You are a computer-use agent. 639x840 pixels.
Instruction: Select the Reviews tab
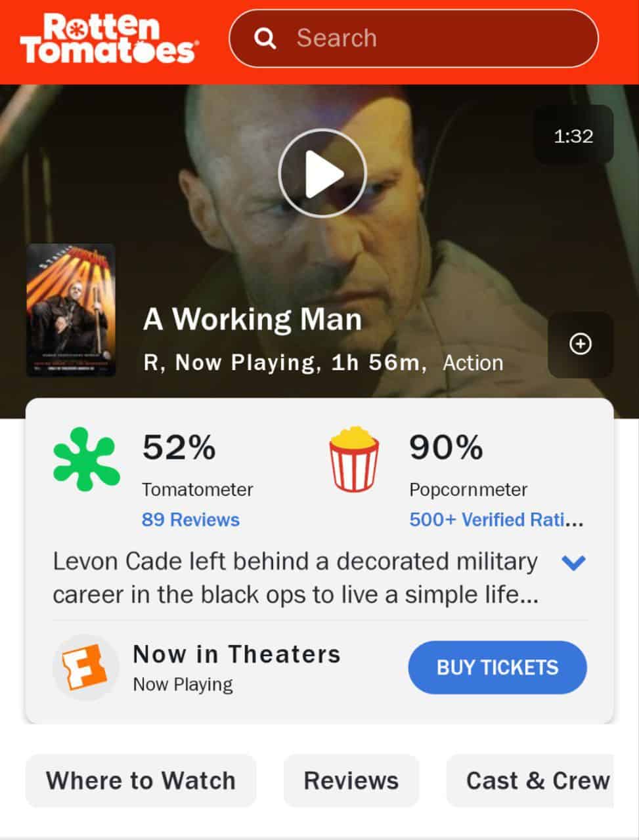(x=351, y=780)
